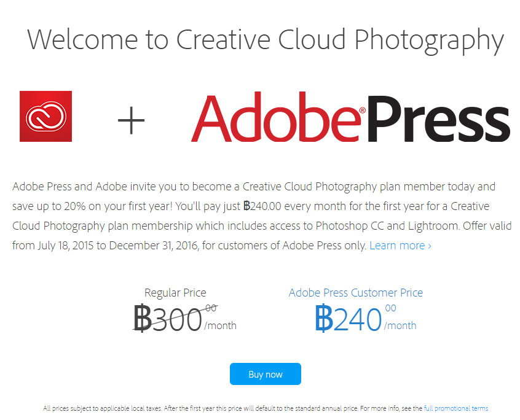Click the chevron arrow after Learn more
This screenshot has height=420, width=520.
[429, 246]
